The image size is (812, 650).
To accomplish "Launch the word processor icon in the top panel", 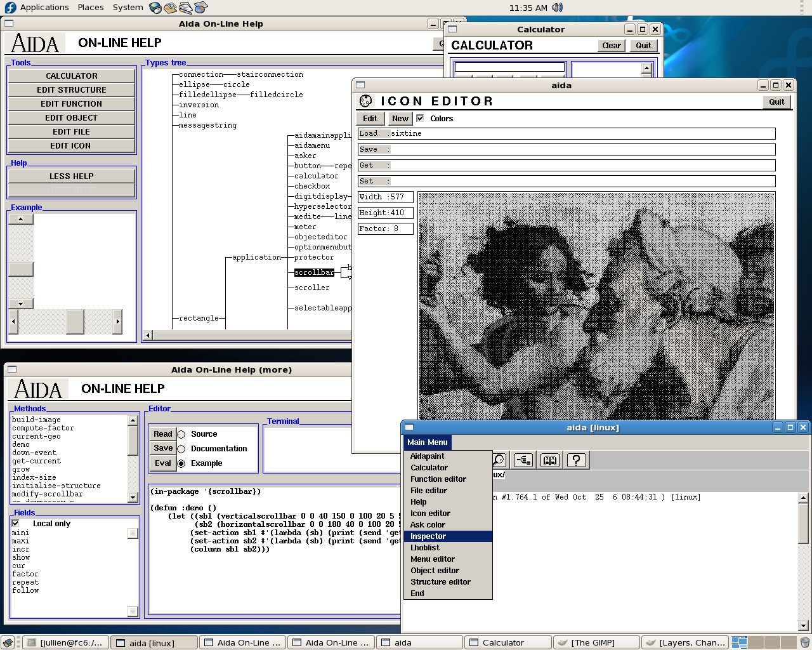I will pyautogui.click(x=185, y=8).
